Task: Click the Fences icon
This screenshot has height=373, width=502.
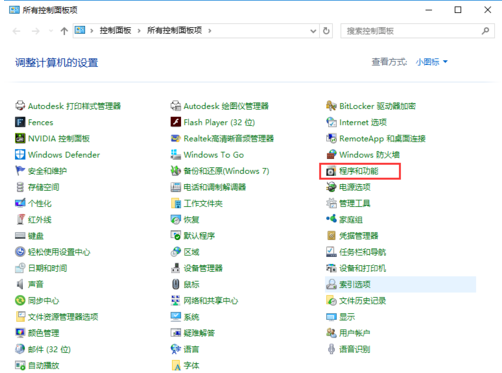Action: (20, 122)
